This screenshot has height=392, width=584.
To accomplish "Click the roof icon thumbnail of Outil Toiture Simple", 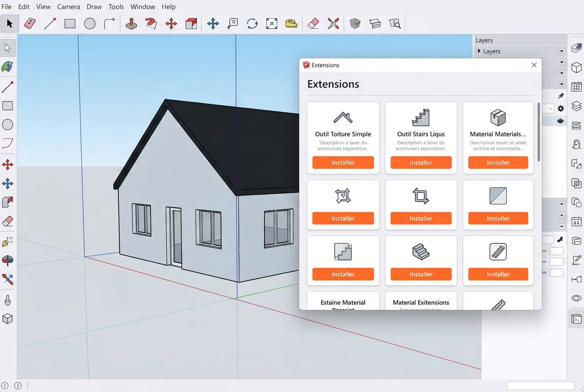I will pyautogui.click(x=343, y=117).
